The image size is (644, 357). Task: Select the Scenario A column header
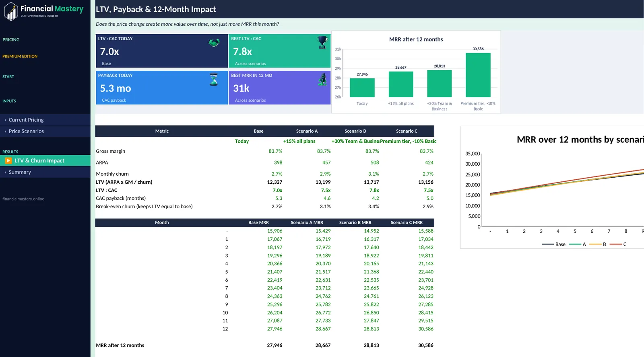coord(307,131)
